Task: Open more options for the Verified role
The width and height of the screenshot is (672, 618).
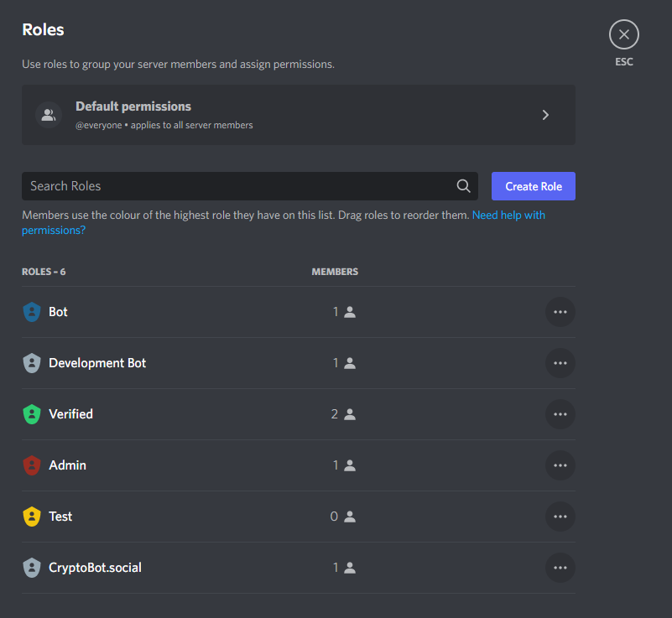Action: [560, 414]
